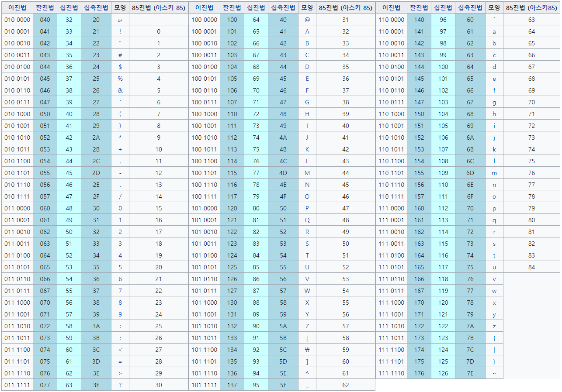
Task: Select the hex cell 4D
Action: 283,173
